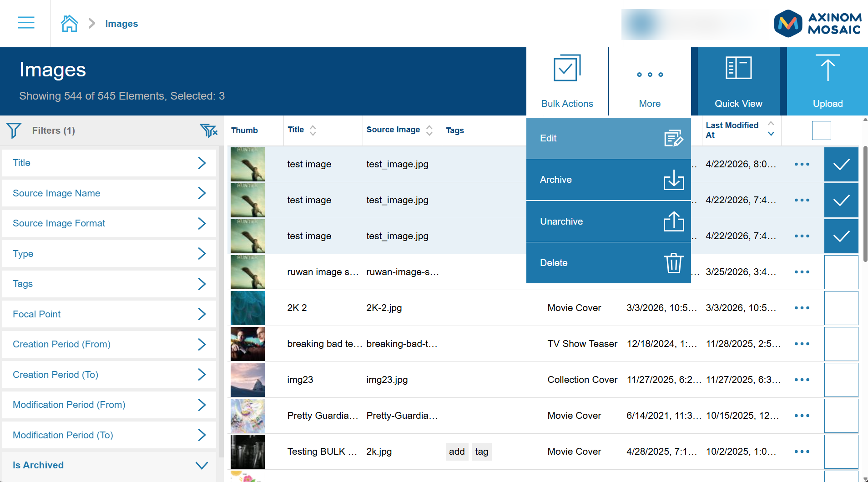Click the funnel Filters icon
Screen dimensions: 868x482
[14, 131]
